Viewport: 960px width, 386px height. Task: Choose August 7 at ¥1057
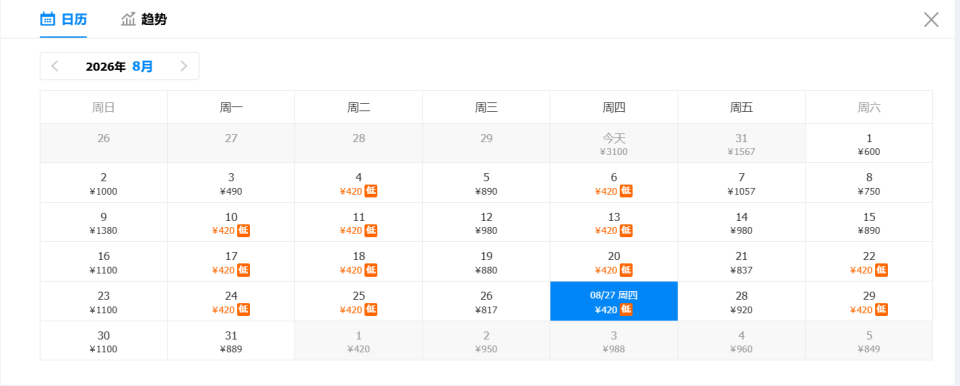[x=741, y=183]
